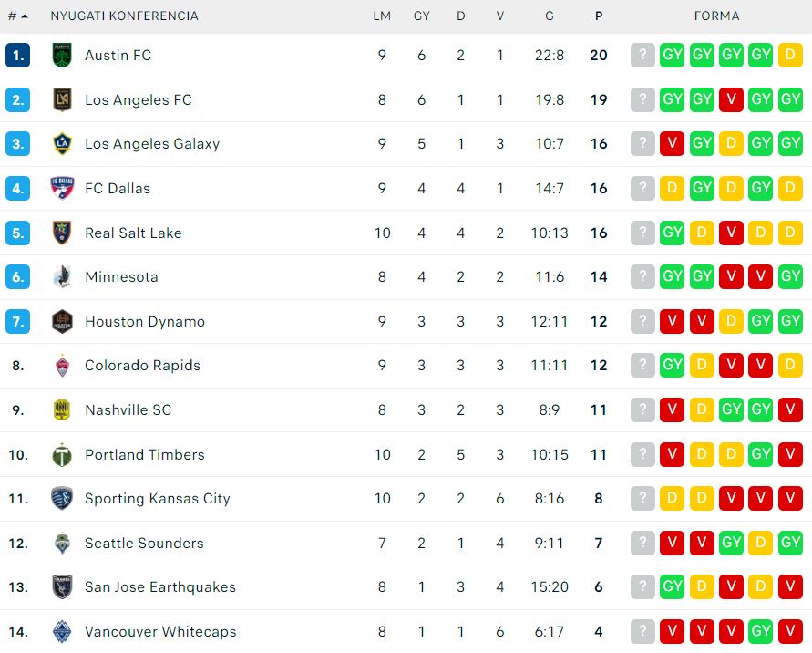Click Austin FC's yellow D form badge

point(790,56)
